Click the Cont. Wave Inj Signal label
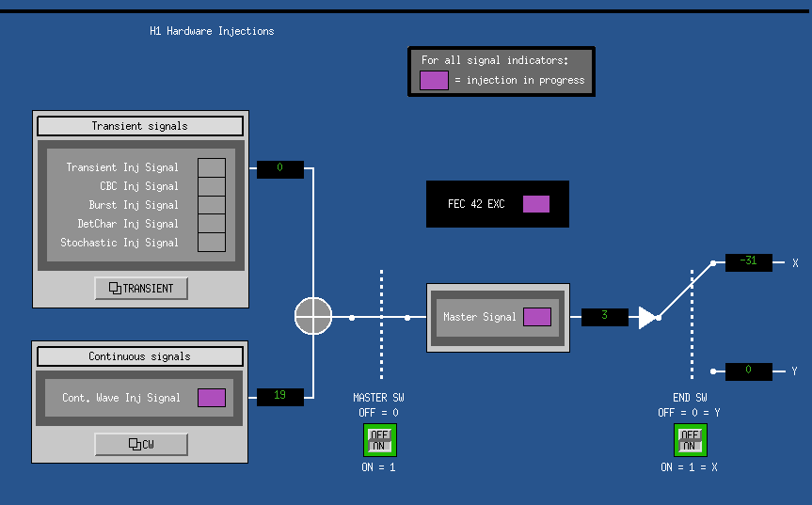Image resolution: width=812 pixels, height=505 pixels. pyautogui.click(x=121, y=398)
